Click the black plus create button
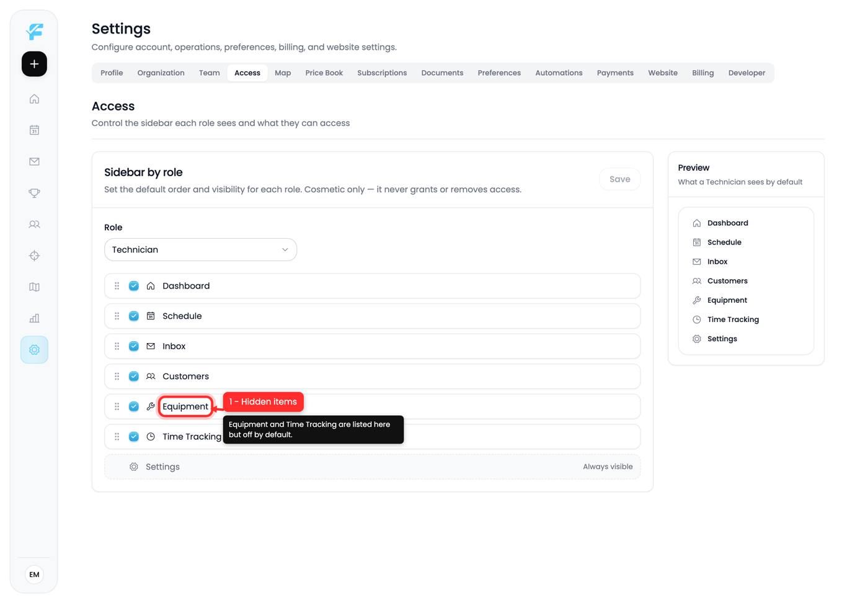 34,64
